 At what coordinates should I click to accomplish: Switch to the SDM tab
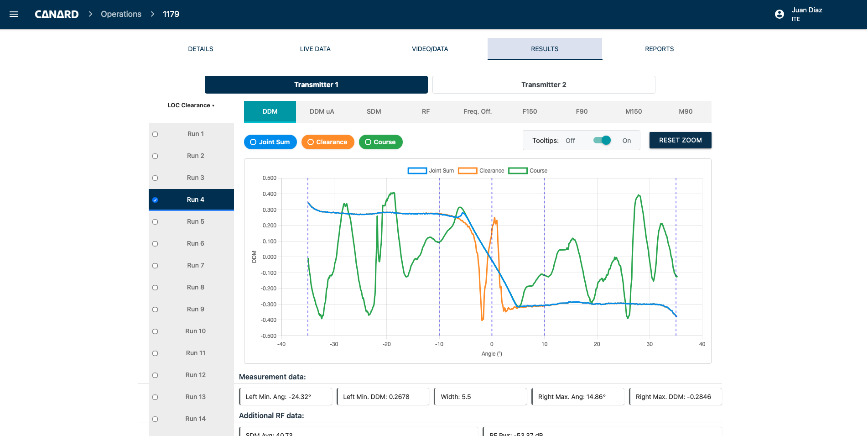coord(374,111)
